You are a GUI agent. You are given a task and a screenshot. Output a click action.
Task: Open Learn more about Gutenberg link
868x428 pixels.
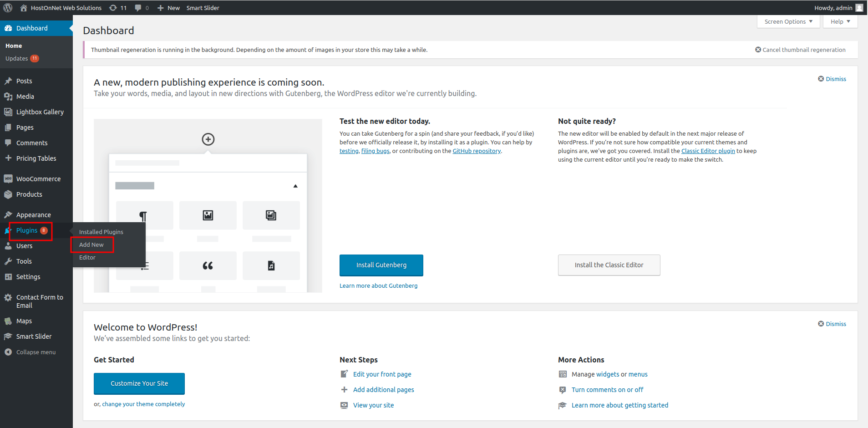[378, 285]
